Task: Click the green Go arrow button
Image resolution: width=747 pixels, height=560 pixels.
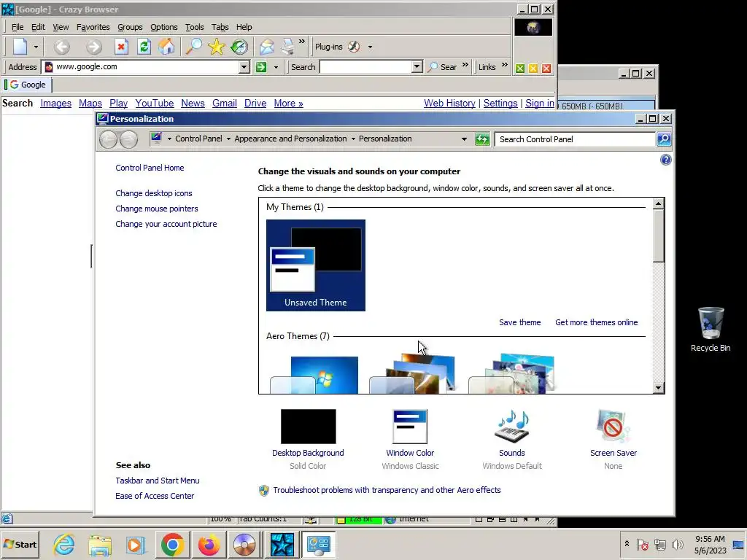Action: 261,66
